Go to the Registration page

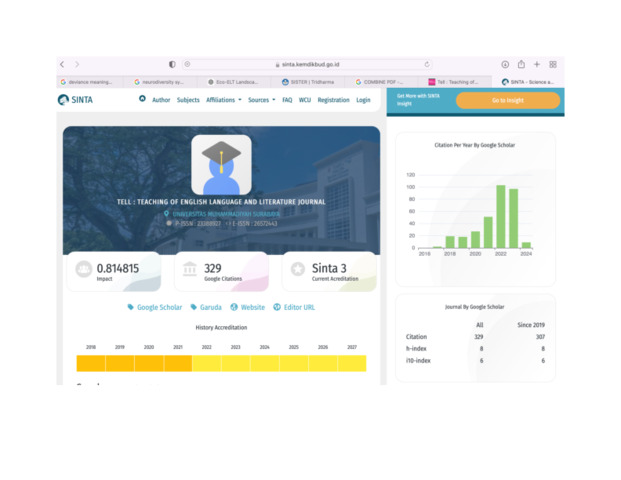coord(333,100)
